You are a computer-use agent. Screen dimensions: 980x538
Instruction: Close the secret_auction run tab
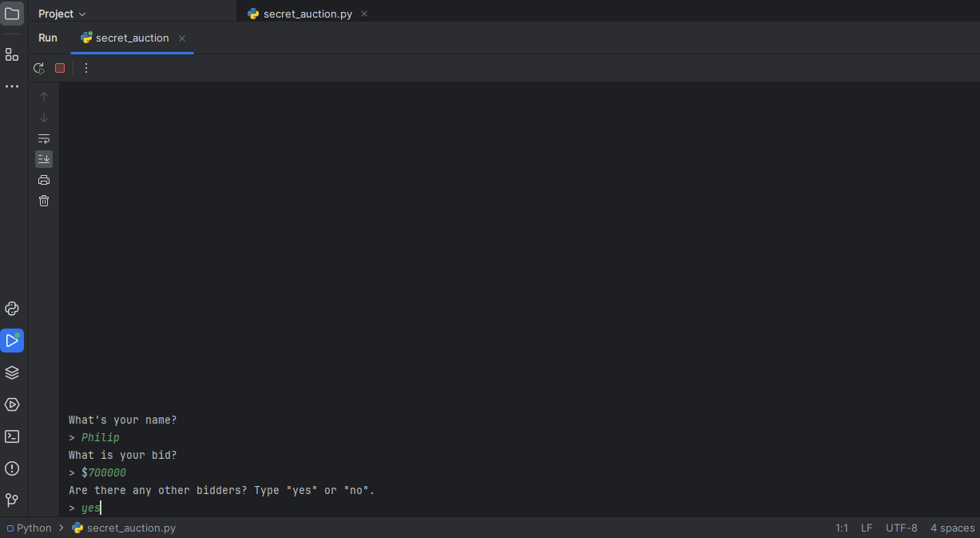click(x=182, y=38)
